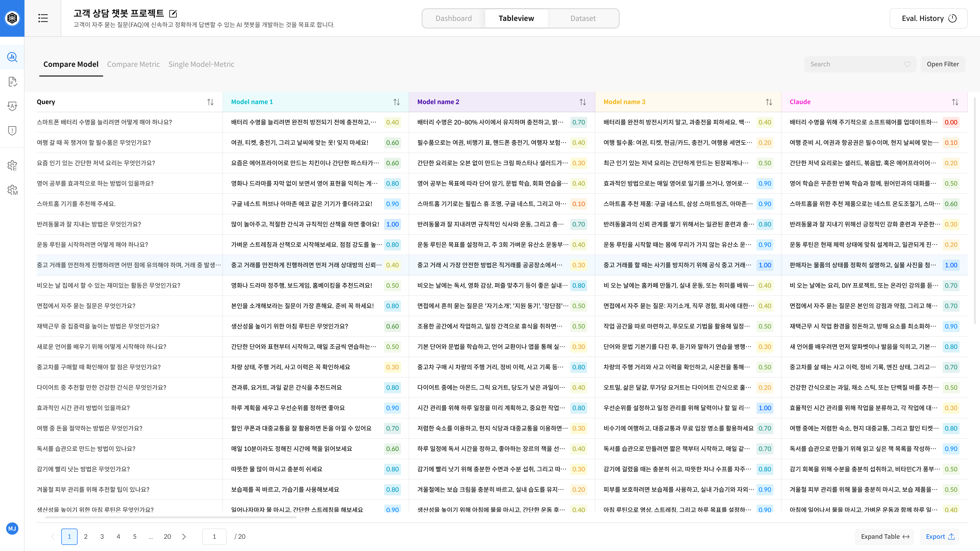The width and height of the screenshot is (980, 551).
Task: Select current page 1 button
Action: (x=69, y=537)
